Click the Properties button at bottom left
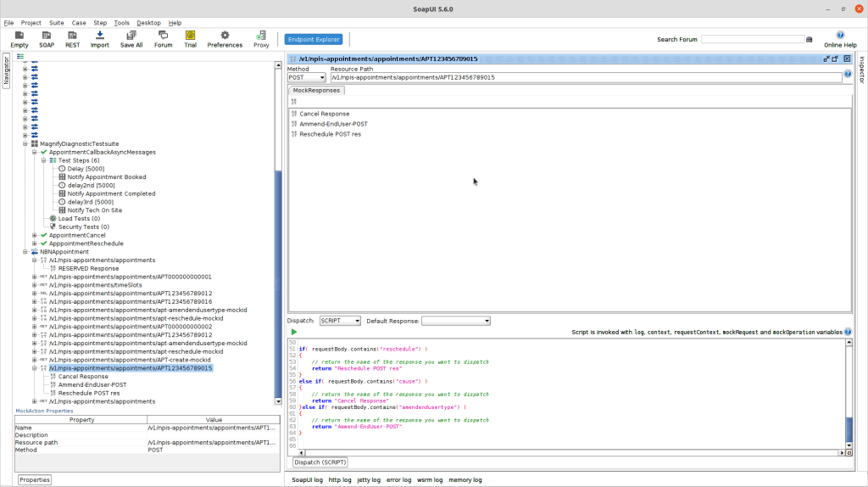868x487 pixels. click(x=35, y=480)
